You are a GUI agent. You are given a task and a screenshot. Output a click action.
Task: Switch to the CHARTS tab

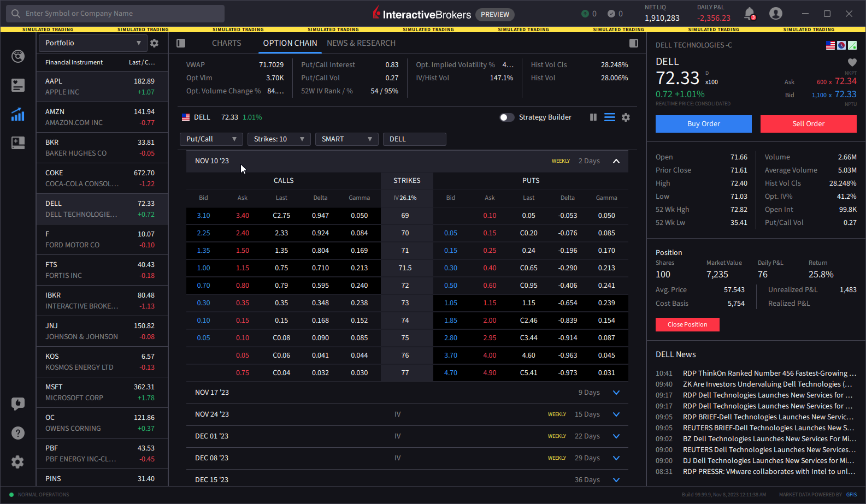(226, 43)
